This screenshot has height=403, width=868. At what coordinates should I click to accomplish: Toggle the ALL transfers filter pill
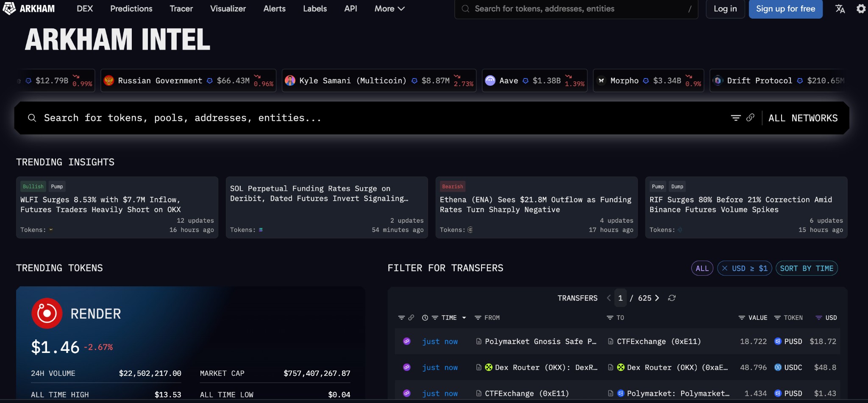(702, 268)
